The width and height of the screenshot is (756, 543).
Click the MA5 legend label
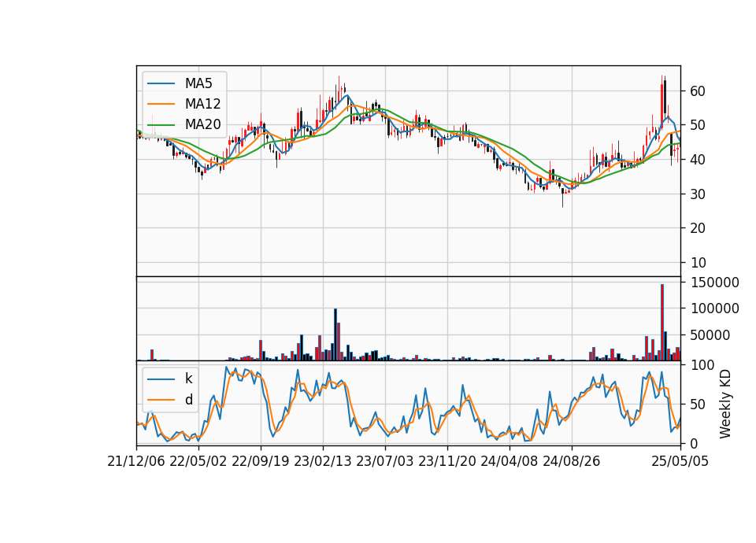coord(198,83)
